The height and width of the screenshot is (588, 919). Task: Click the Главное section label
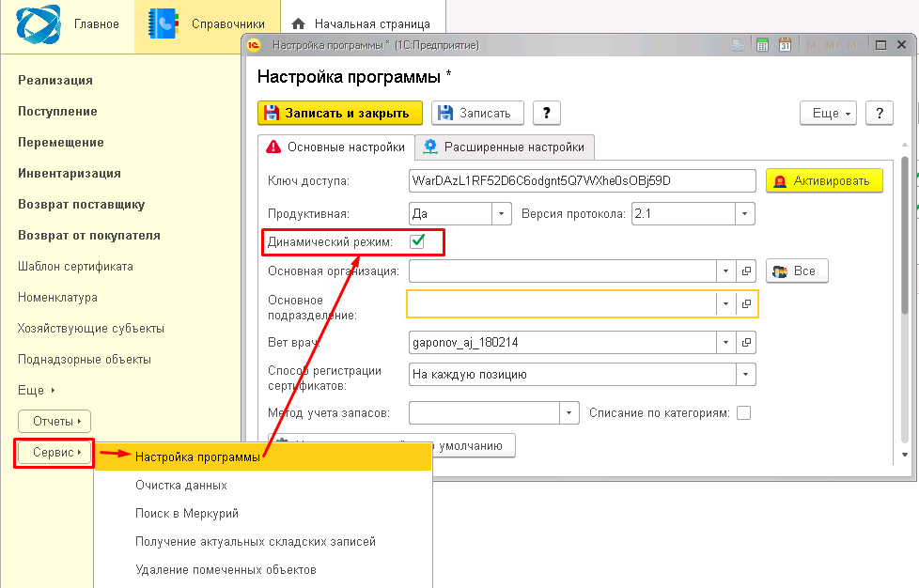(96, 24)
